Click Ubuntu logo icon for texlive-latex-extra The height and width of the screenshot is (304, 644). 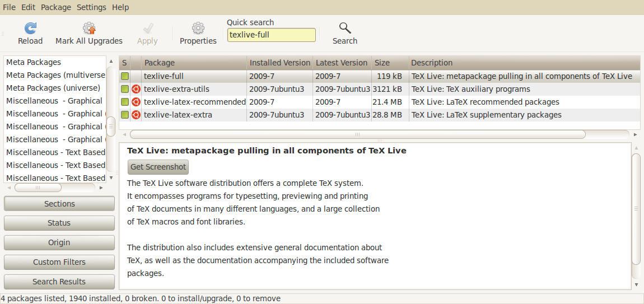(x=136, y=115)
